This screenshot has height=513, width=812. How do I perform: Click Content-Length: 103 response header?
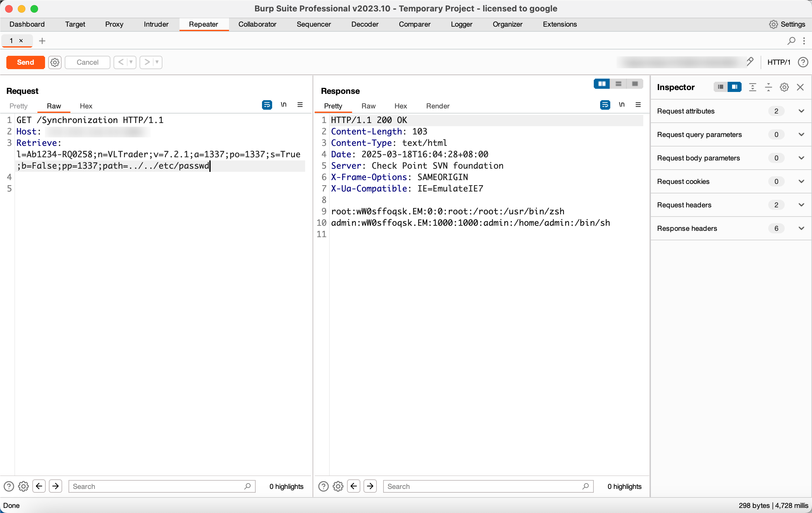tap(379, 132)
